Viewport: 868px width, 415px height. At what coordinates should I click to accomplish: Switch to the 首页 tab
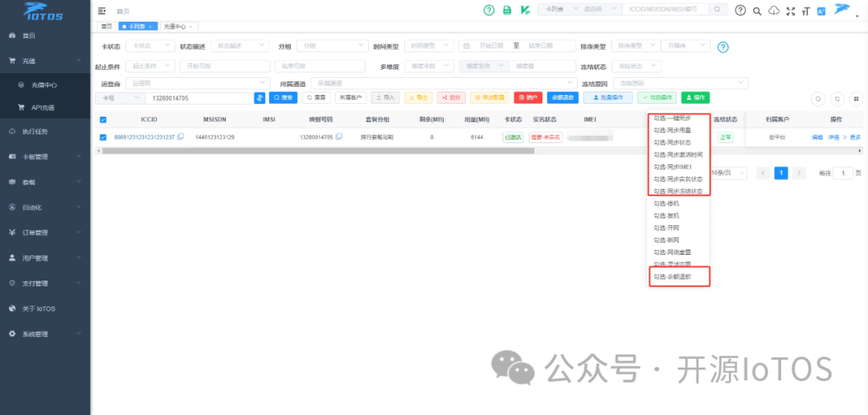pyautogui.click(x=106, y=27)
